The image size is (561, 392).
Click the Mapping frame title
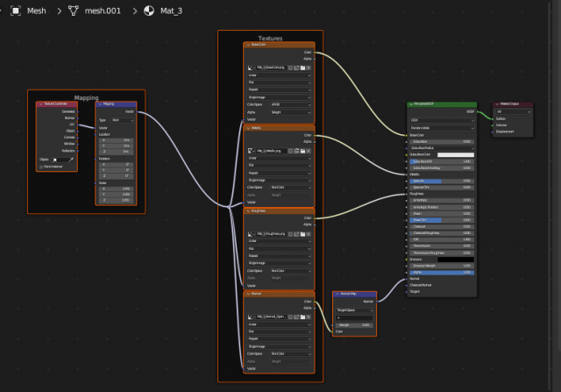click(86, 97)
